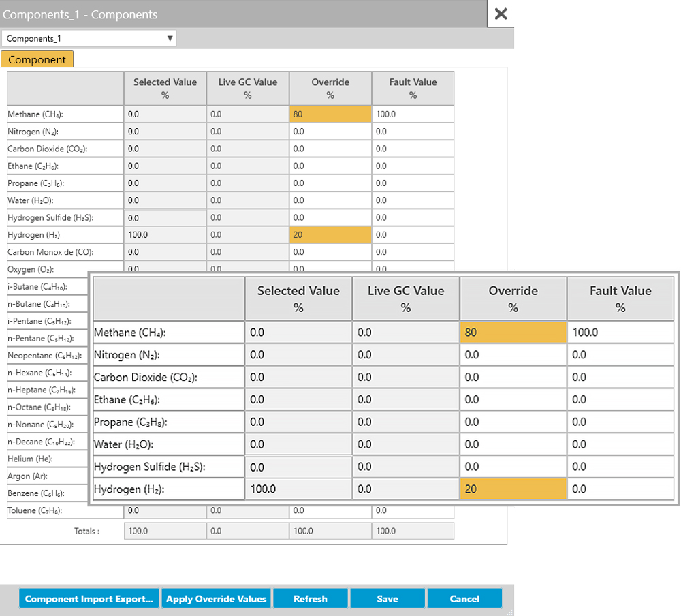Refresh the component values

(x=311, y=599)
